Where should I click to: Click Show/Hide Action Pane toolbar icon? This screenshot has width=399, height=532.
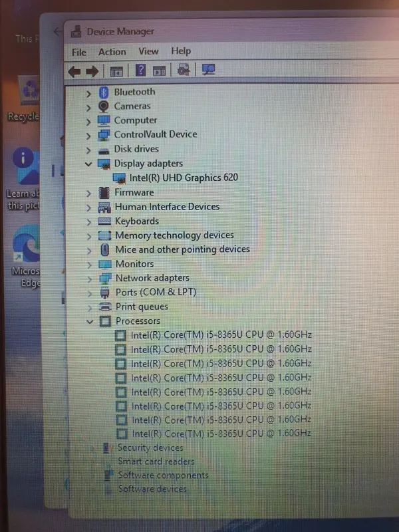coord(159,71)
